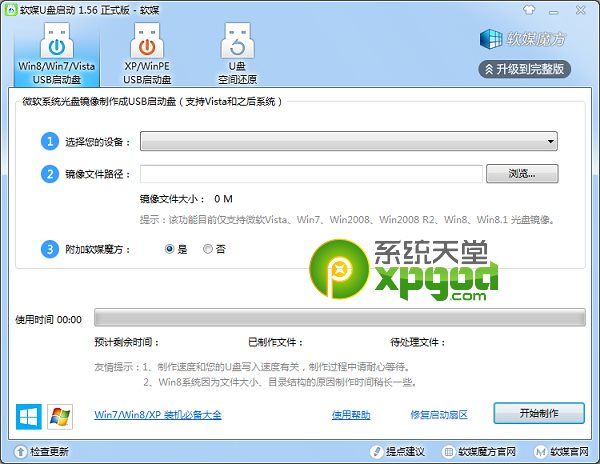This screenshot has height=464, width=600.
Task: Click the 待处理文件 label
Action: [418, 342]
